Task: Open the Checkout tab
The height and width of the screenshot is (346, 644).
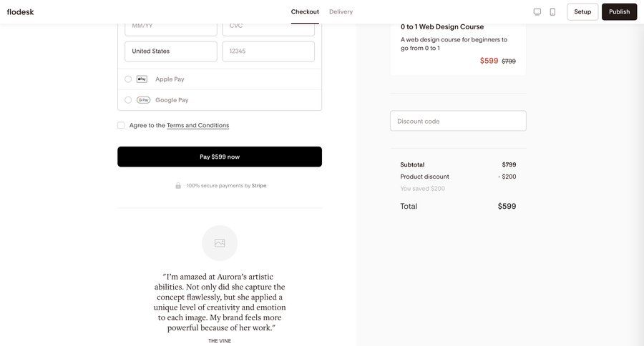Action: 305,11
